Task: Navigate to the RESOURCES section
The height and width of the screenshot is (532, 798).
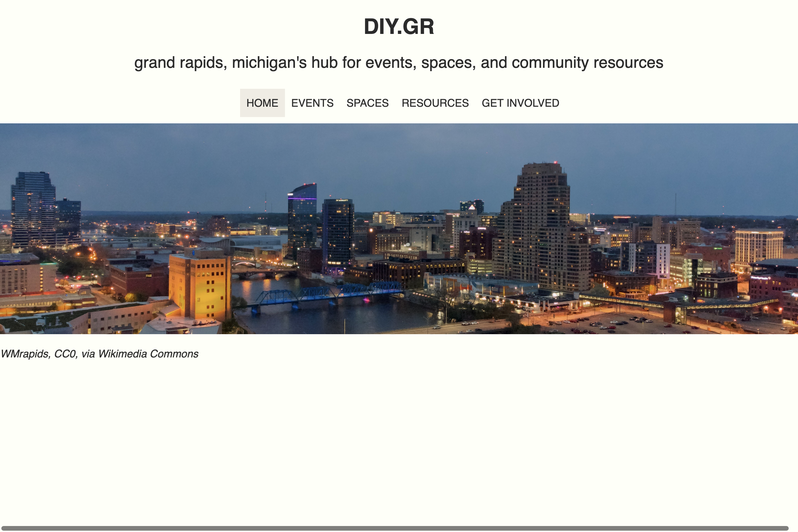Action: tap(435, 103)
